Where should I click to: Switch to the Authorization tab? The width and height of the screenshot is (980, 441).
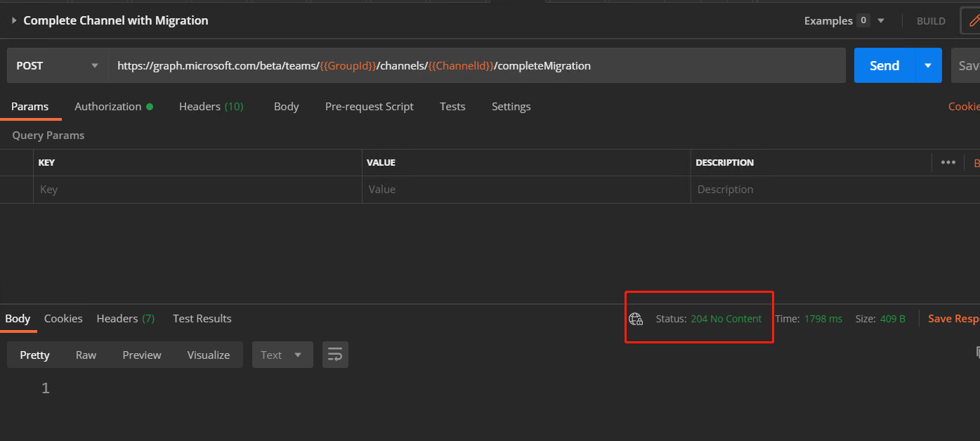[x=107, y=106]
